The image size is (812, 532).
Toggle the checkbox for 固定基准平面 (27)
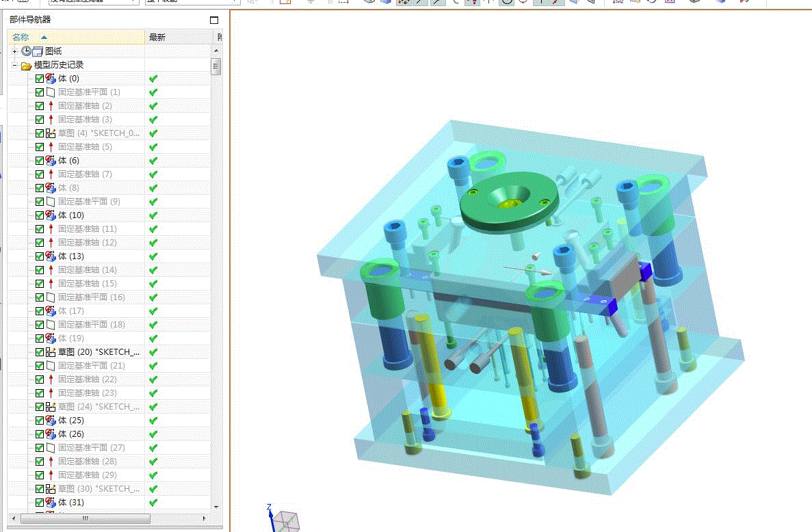[40, 448]
